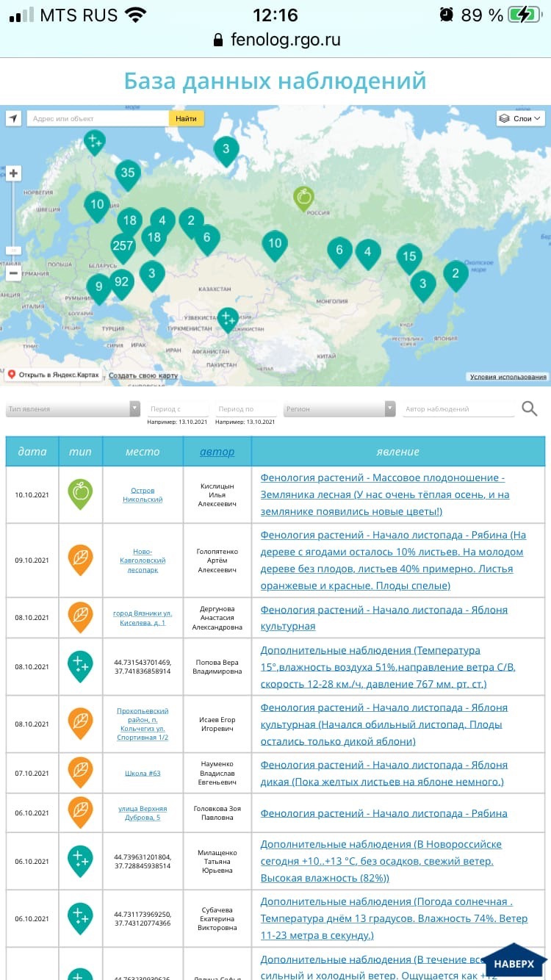The width and height of the screenshot is (551, 980).
Task: Open город Вязники ул. Киселева place link
Action: [x=143, y=618]
